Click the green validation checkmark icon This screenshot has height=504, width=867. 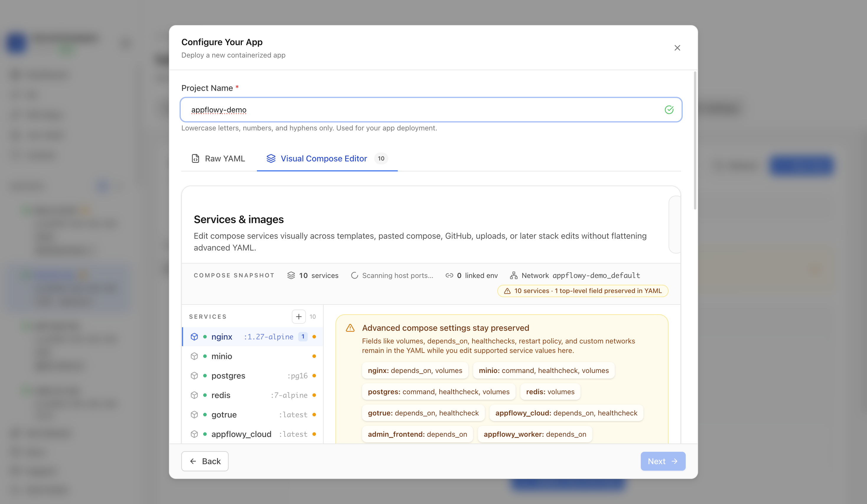coord(669,110)
